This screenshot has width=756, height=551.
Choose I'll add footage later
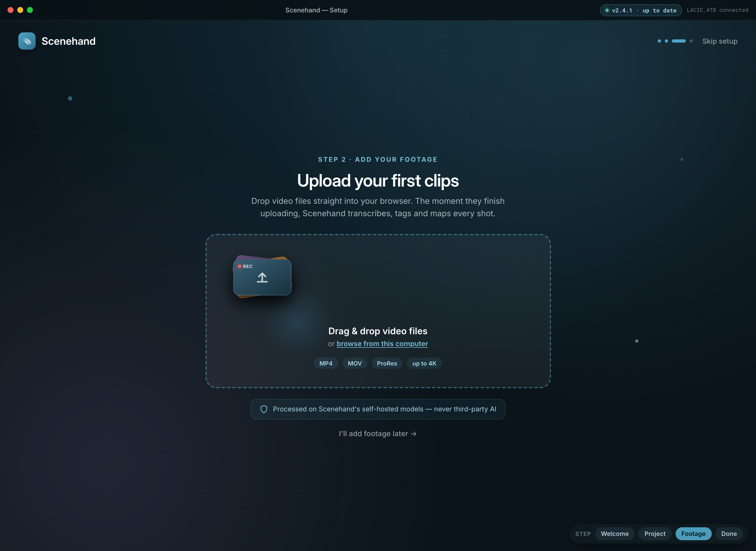pyautogui.click(x=378, y=433)
